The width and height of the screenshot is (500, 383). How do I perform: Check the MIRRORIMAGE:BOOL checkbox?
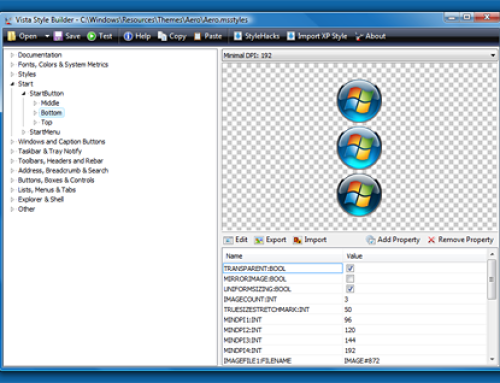click(x=350, y=279)
